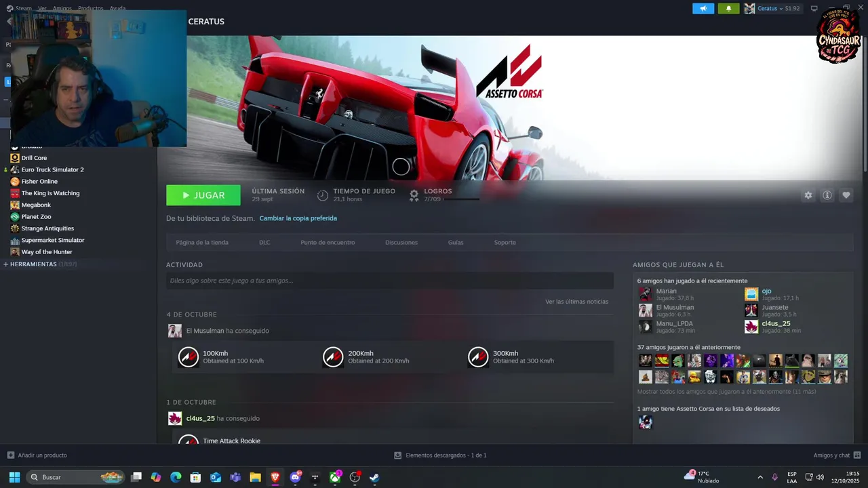Go to Página de la tienda tab
This screenshot has height=488, width=868.
(x=202, y=242)
